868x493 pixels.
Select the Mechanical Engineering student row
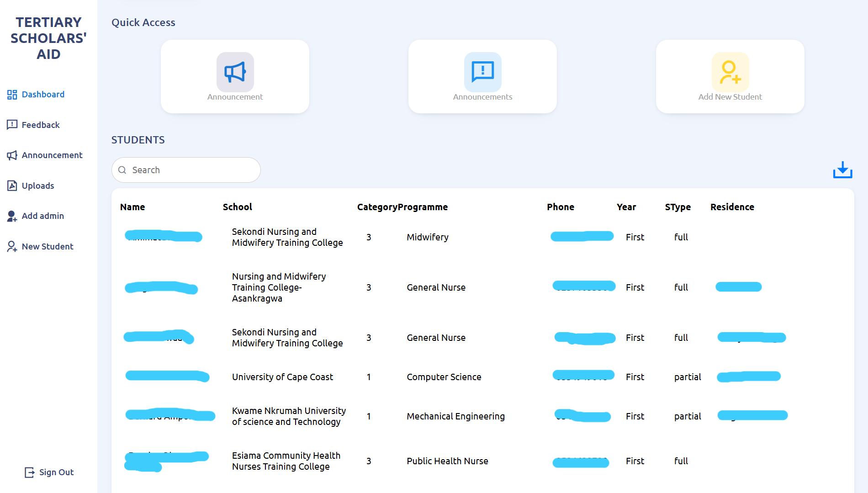[482, 416]
